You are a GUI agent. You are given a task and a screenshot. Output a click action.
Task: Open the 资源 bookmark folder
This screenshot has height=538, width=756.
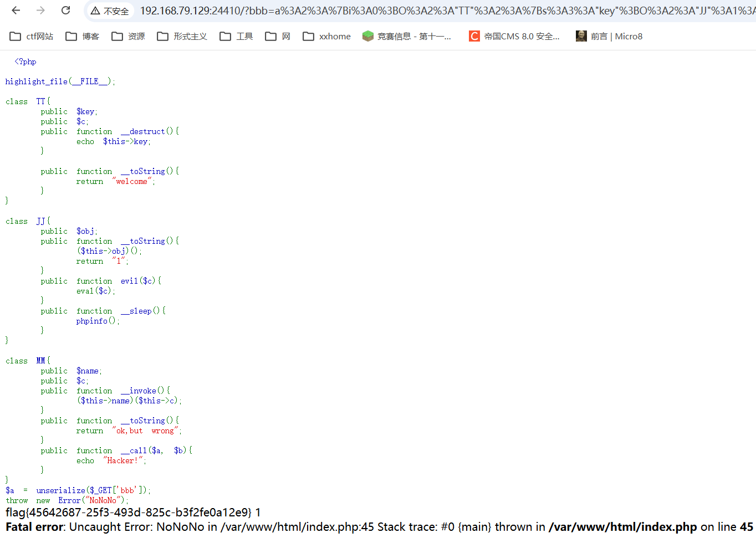128,37
